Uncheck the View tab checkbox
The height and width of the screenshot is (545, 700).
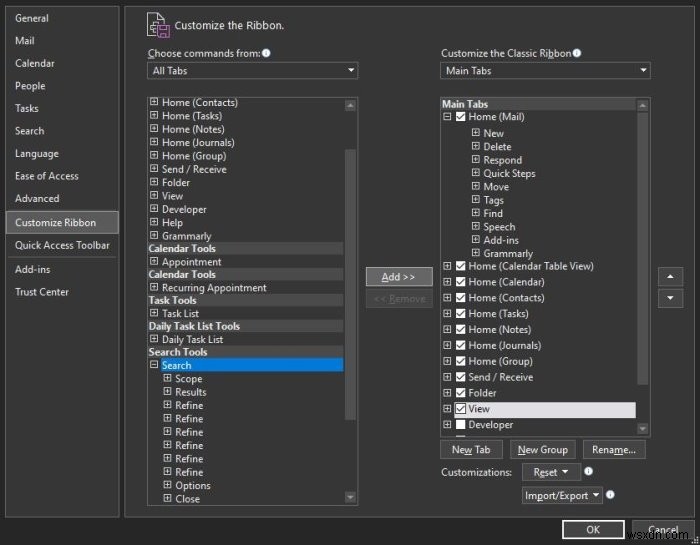click(x=461, y=408)
